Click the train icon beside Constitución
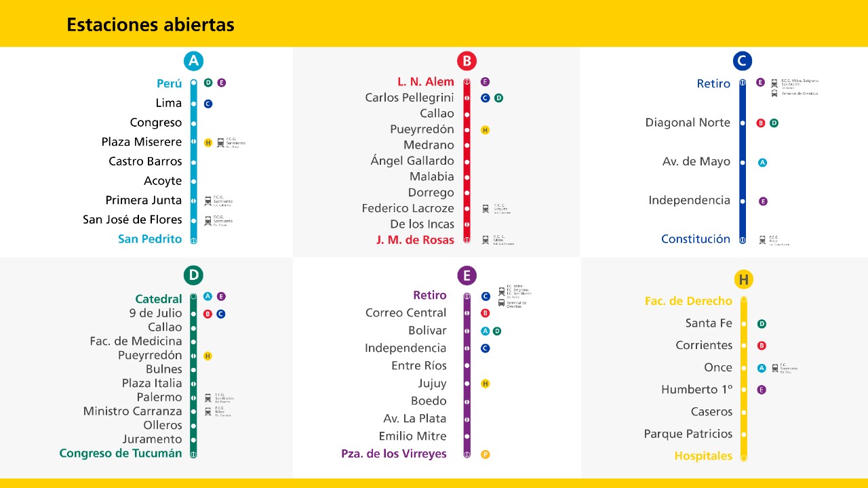 (763, 240)
